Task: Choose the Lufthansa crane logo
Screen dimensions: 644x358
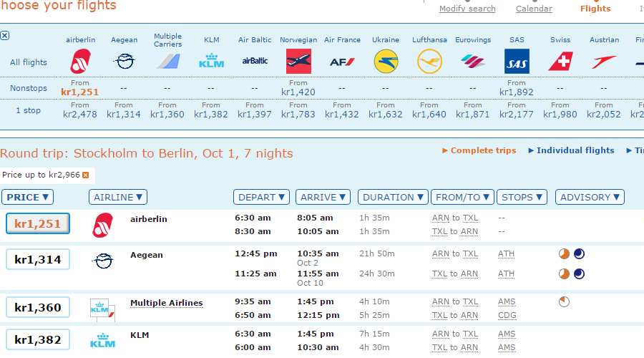Action: pyautogui.click(x=429, y=62)
